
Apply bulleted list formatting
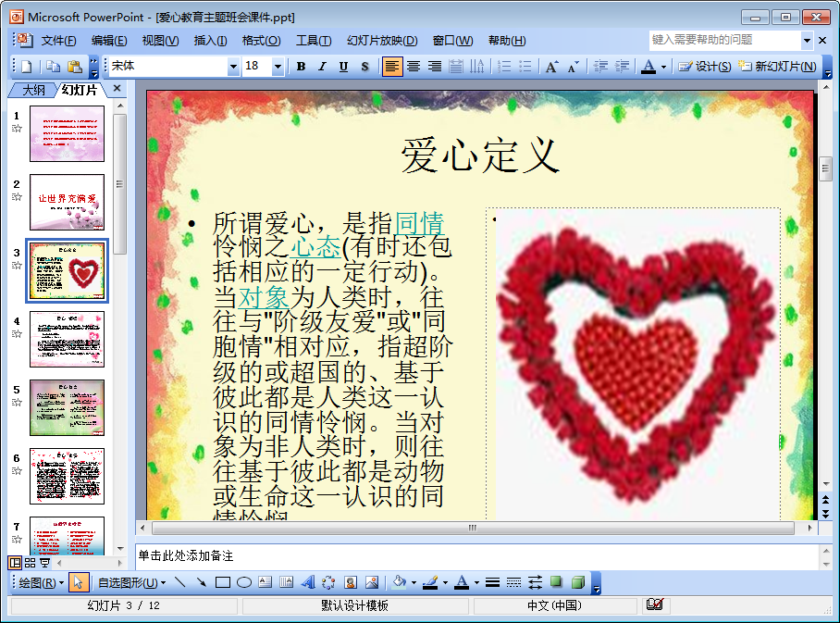tap(525, 67)
